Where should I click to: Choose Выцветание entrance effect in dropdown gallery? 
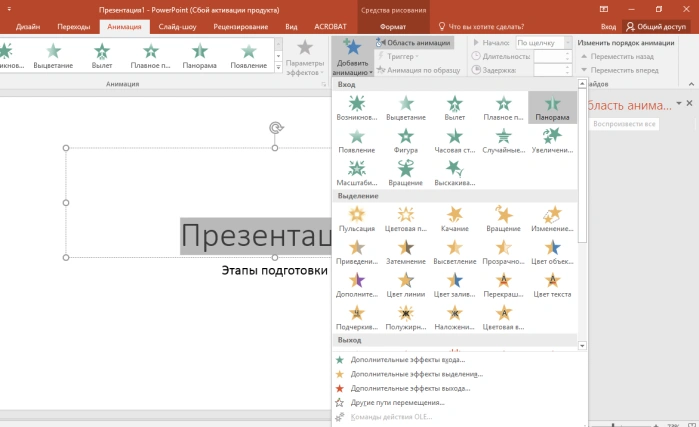point(406,108)
